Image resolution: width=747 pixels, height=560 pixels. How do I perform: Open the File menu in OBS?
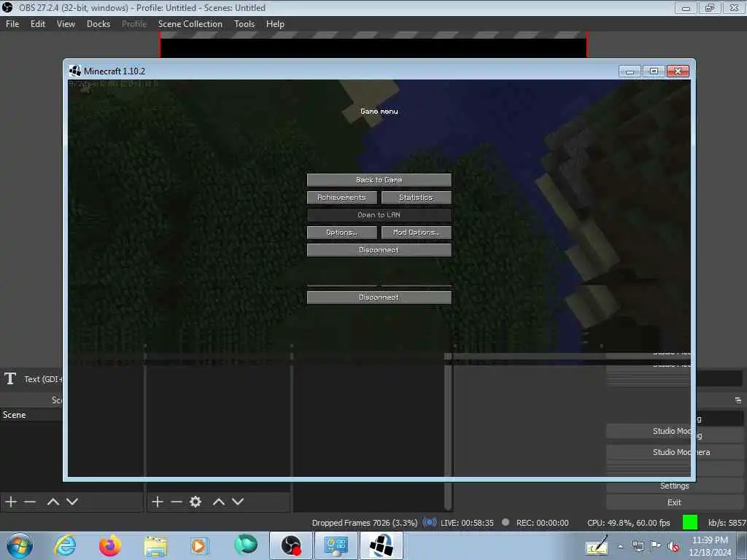(x=12, y=24)
